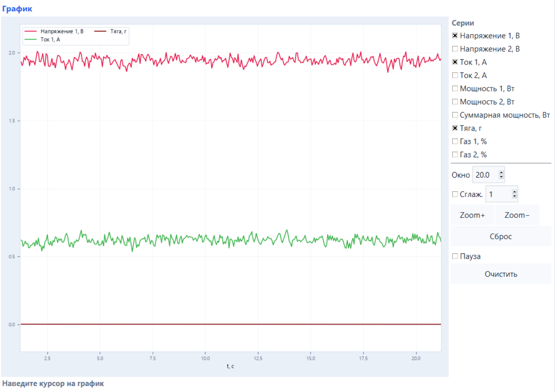Click the Сброс reset button
Screen dimensions: 555x392
pos(501,236)
